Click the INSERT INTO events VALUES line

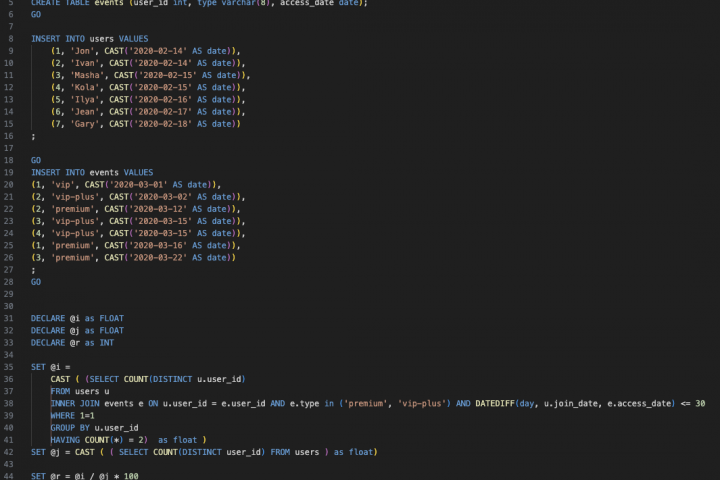pyautogui.click(x=92, y=173)
